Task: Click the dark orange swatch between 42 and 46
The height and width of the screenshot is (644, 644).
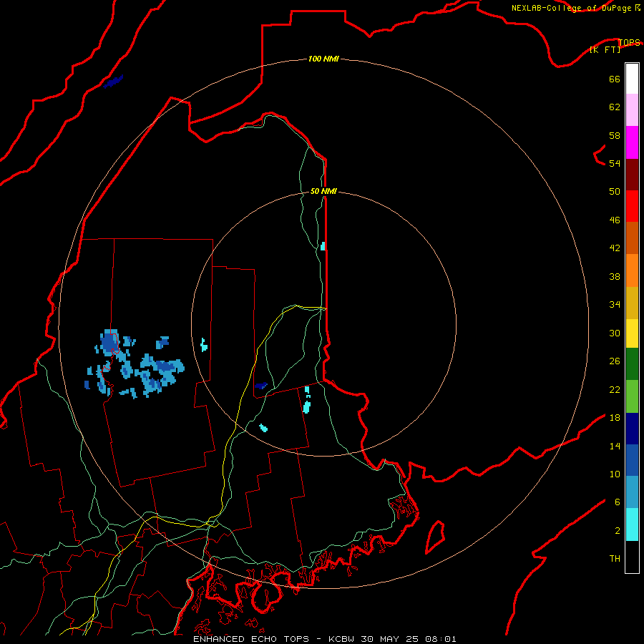Action: (x=632, y=238)
